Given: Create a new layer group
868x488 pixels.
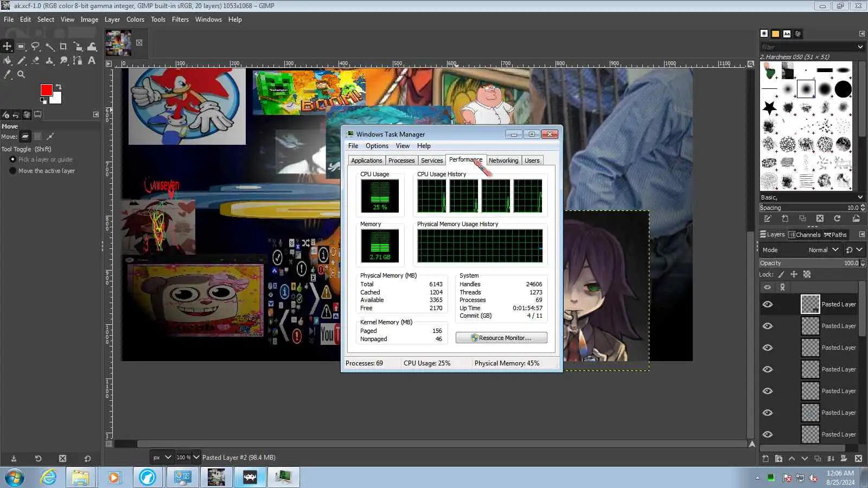Looking at the screenshot, I should [x=778, y=459].
